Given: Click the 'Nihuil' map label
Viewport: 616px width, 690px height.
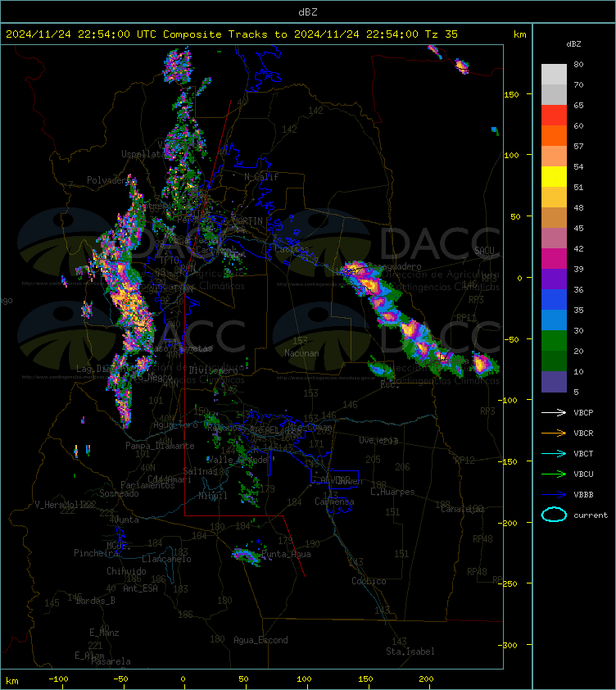Looking at the screenshot, I should pyautogui.click(x=213, y=496).
